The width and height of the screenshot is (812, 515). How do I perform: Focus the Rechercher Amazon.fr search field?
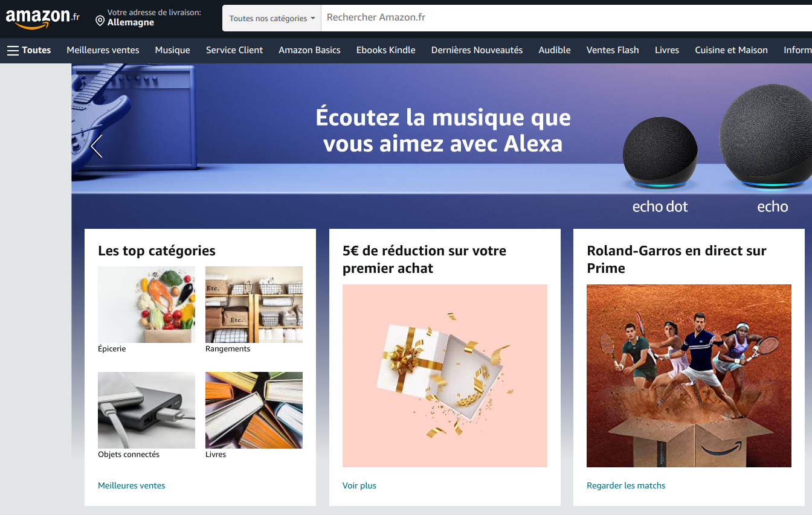[566, 18]
